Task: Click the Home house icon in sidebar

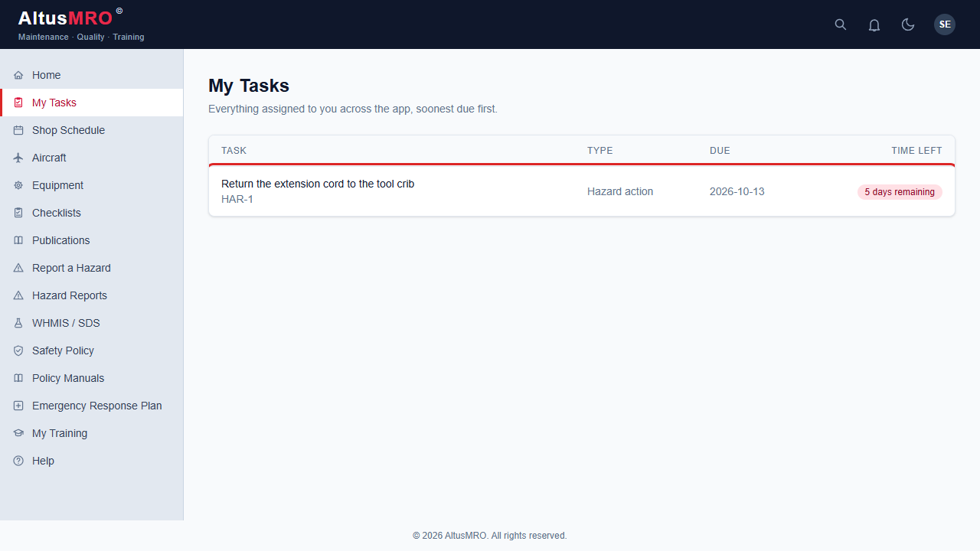Action: [18, 75]
